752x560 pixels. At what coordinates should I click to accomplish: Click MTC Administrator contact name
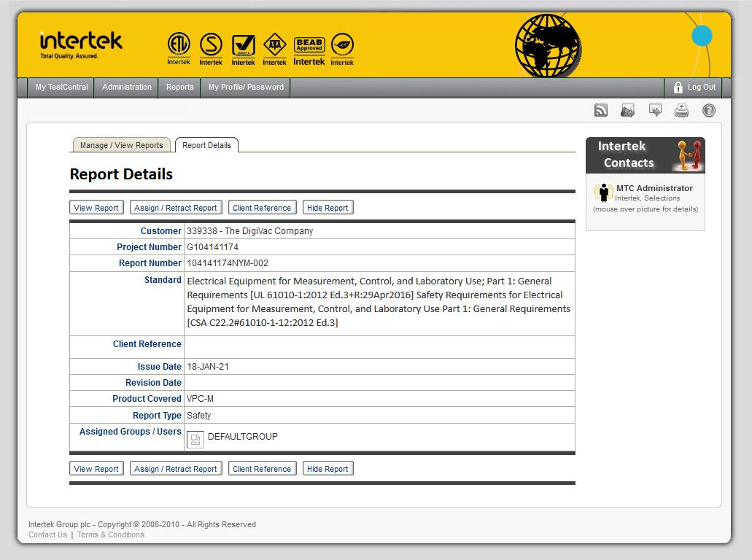654,188
